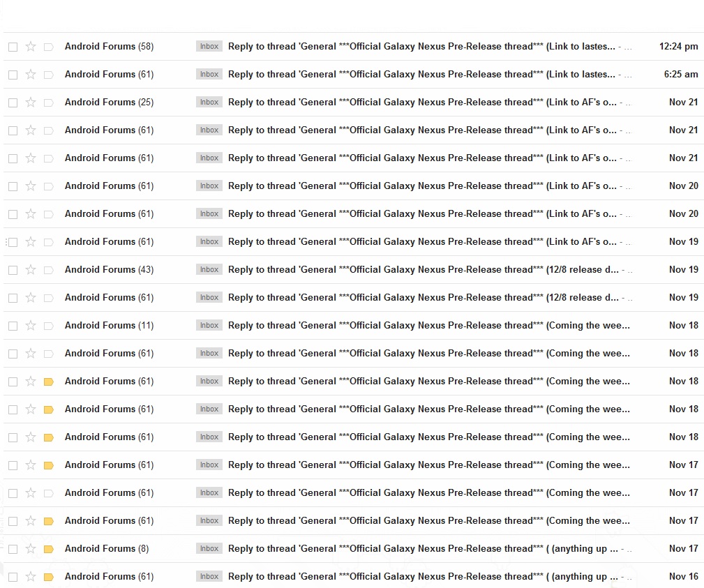Click sender name 'Android Forums (25)'

[x=109, y=102]
